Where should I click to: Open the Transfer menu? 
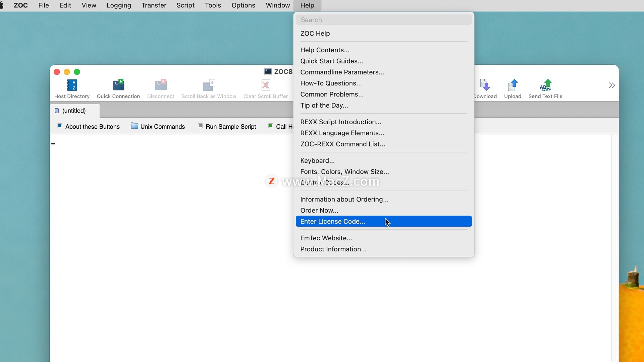pos(154,5)
